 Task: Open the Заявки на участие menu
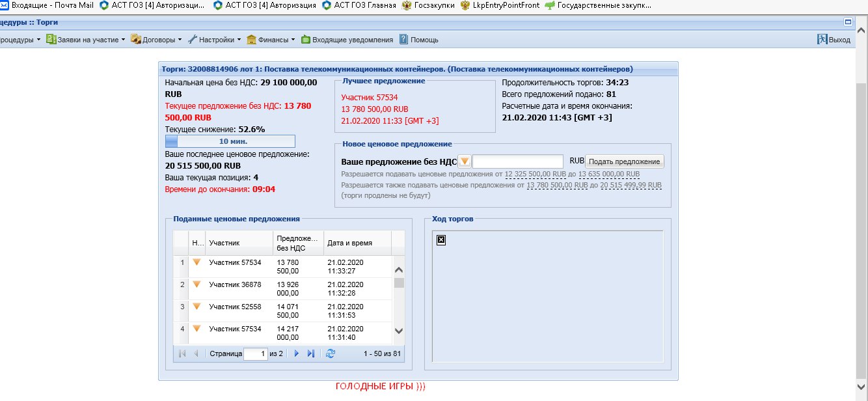click(x=86, y=40)
